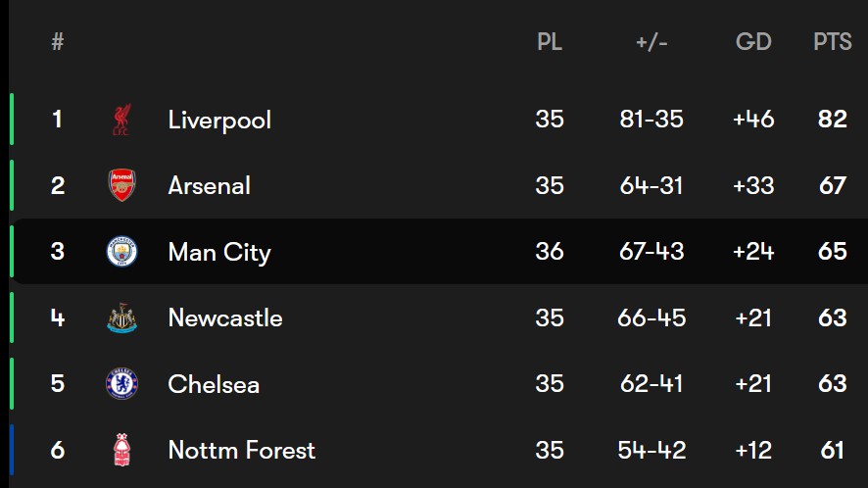
Task: Click Liverpool's 82 points value
Action: click(x=833, y=120)
